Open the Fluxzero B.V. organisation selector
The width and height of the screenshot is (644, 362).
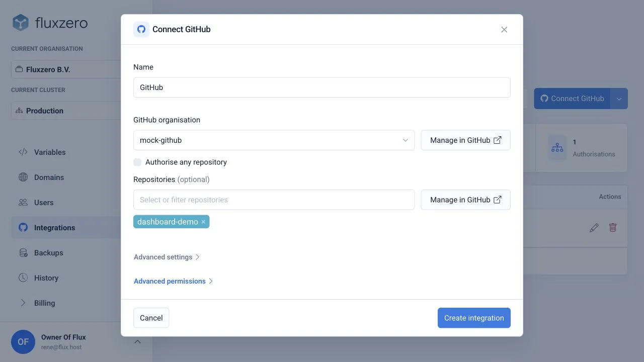66,69
